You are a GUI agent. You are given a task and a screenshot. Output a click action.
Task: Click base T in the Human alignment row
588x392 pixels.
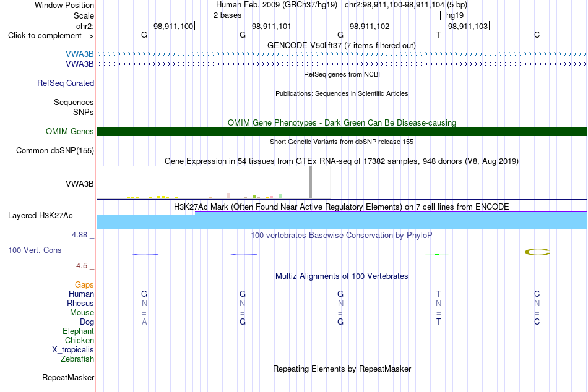click(x=439, y=294)
